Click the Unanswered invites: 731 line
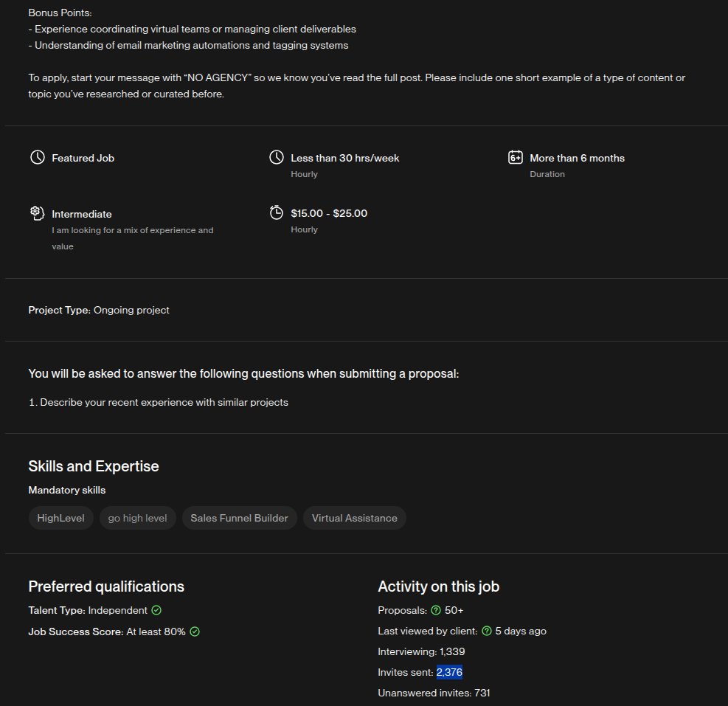Image resolution: width=728 pixels, height=706 pixels. point(434,693)
